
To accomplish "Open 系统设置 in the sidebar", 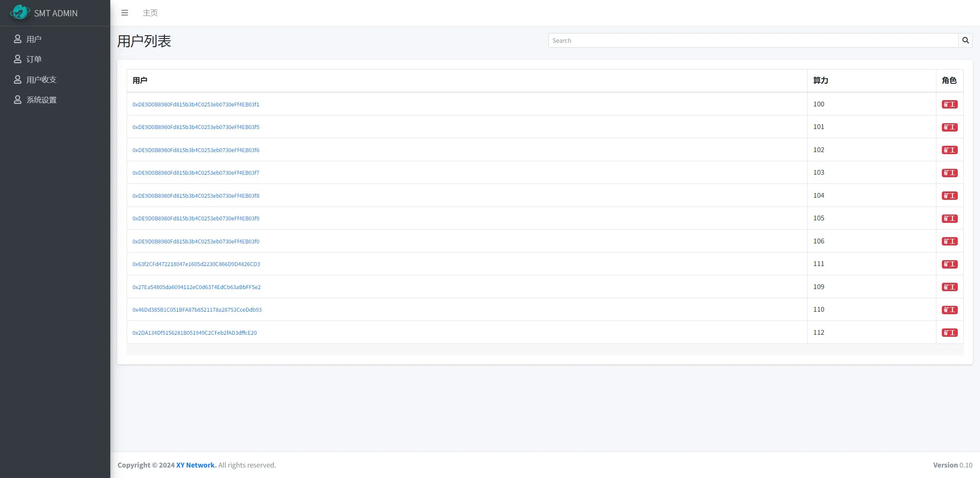I will click(42, 100).
